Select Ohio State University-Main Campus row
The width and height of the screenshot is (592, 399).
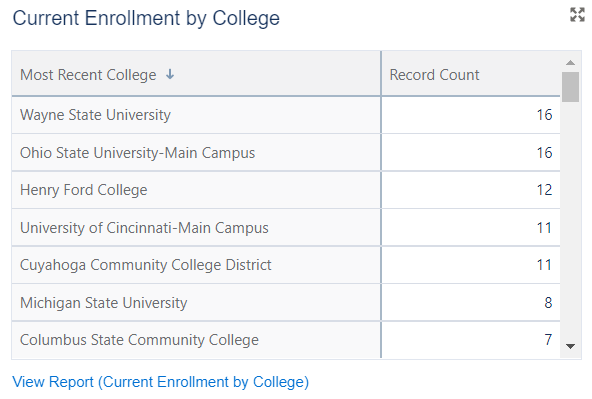tap(286, 153)
